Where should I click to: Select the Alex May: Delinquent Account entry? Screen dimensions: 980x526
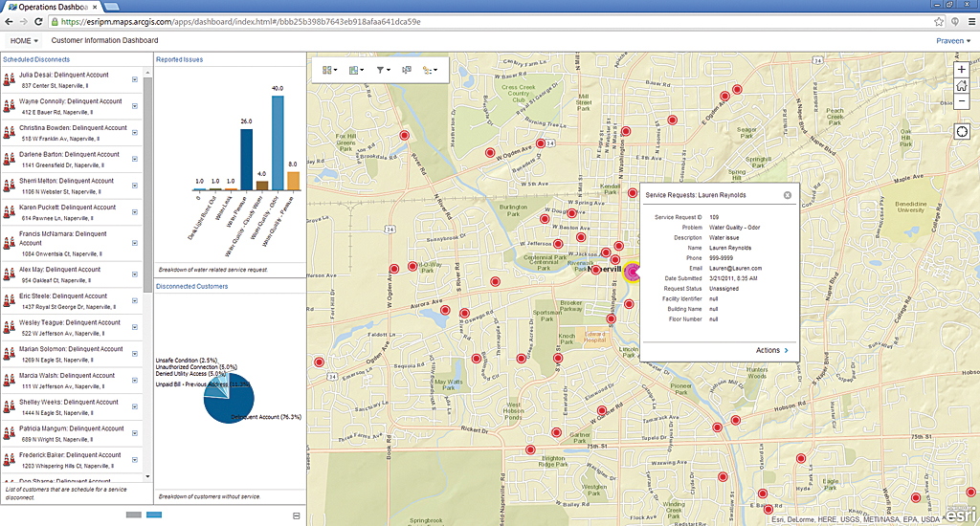point(71,274)
